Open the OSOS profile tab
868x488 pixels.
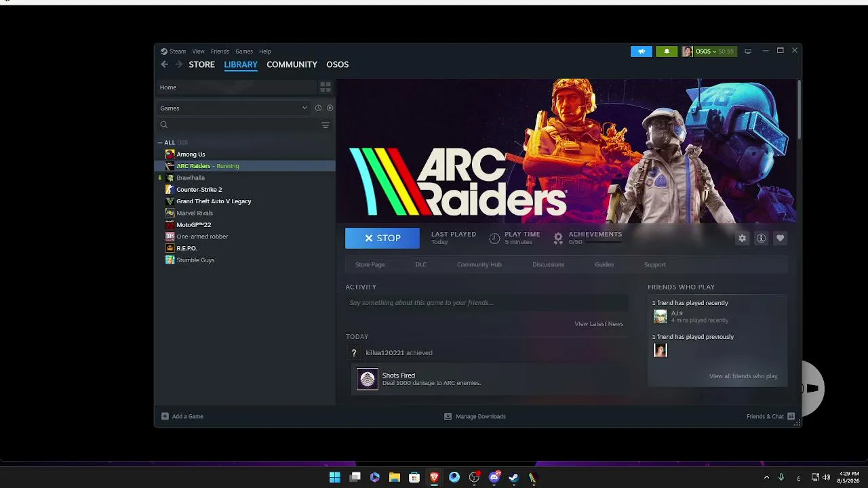click(337, 64)
